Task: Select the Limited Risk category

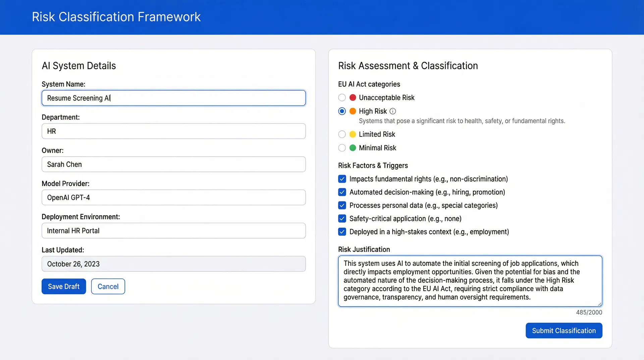Action: pos(342,134)
